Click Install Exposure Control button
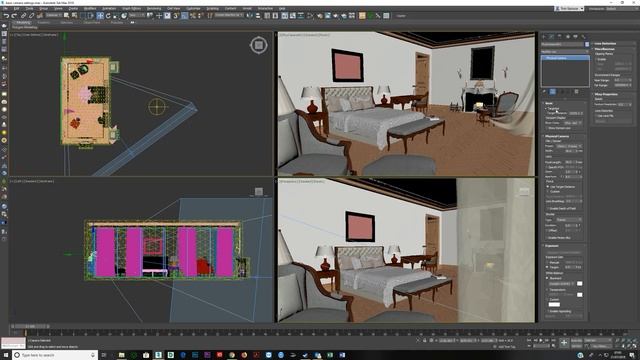 pyautogui.click(x=564, y=252)
